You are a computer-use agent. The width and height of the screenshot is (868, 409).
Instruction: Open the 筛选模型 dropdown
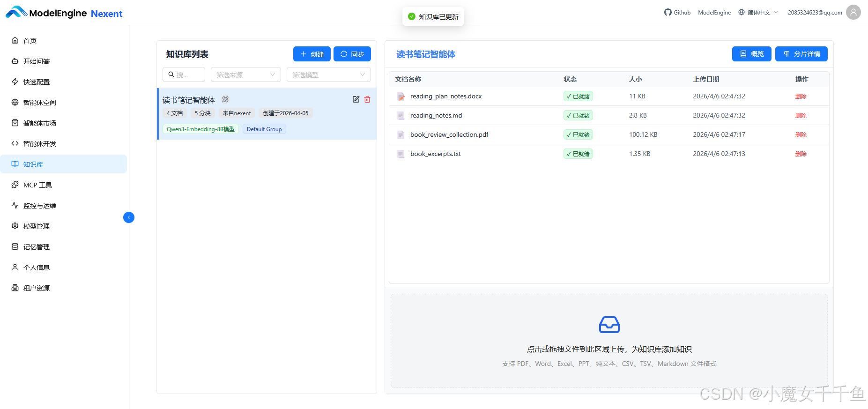pyautogui.click(x=329, y=74)
